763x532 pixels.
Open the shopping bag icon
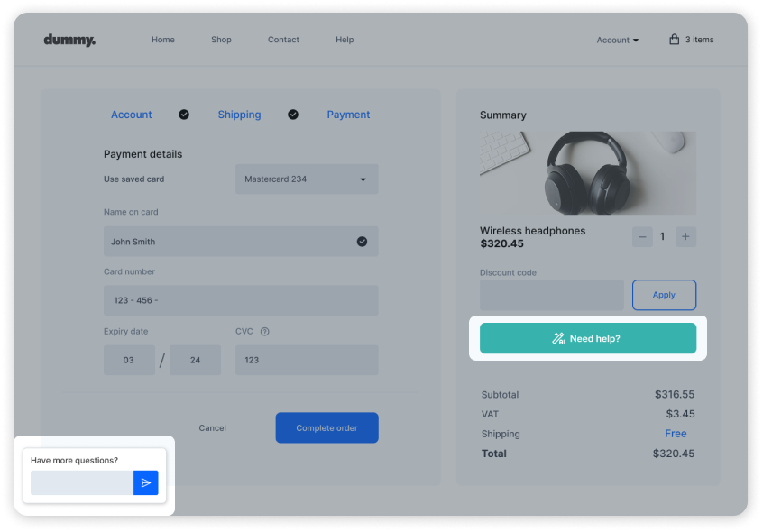point(674,40)
